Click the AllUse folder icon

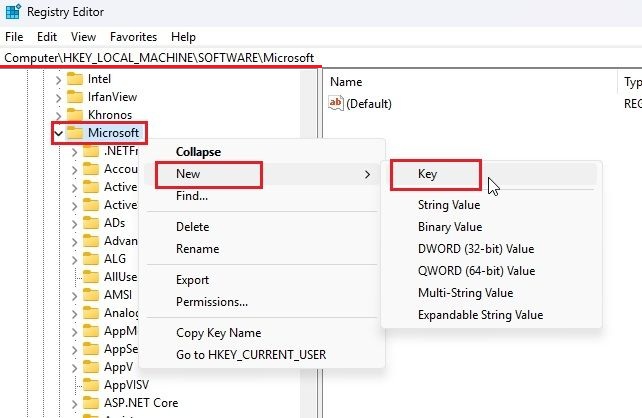[91, 277]
